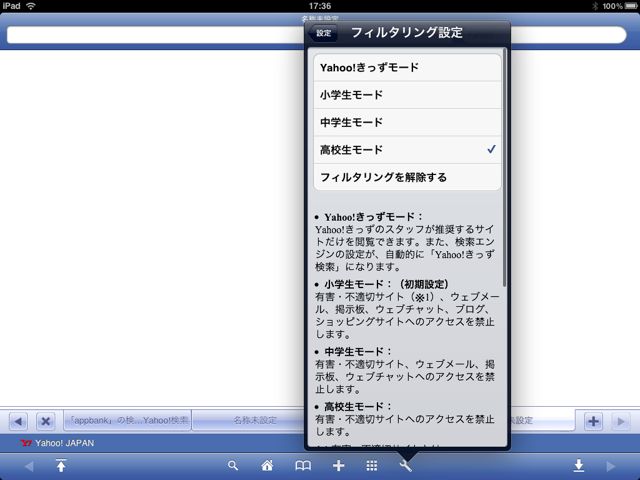The width and height of the screenshot is (640, 480).
Task: Tap the '高校生モード：' description heading
Action: point(358,407)
